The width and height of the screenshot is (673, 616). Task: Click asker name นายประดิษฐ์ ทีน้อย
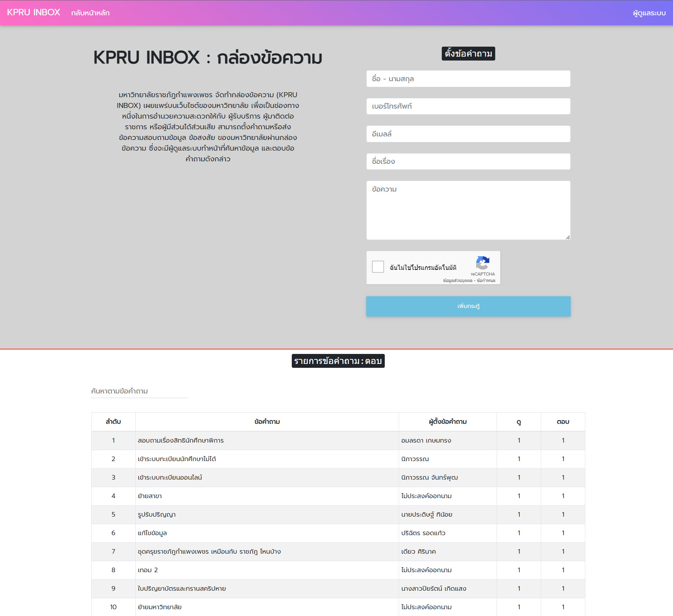(x=426, y=515)
